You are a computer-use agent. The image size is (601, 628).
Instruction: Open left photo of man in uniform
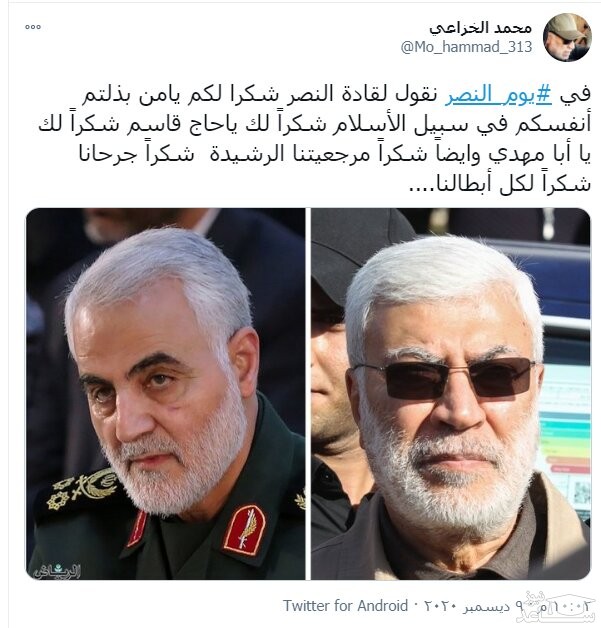tap(165, 393)
